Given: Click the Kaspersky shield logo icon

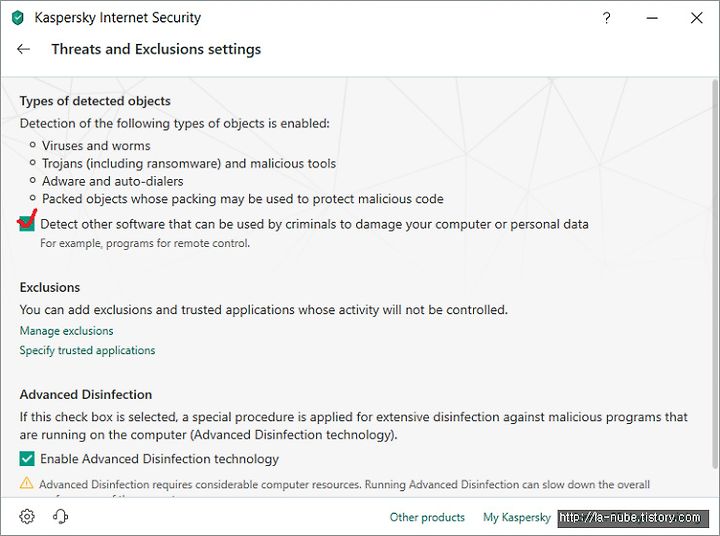Looking at the screenshot, I should click(x=17, y=18).
